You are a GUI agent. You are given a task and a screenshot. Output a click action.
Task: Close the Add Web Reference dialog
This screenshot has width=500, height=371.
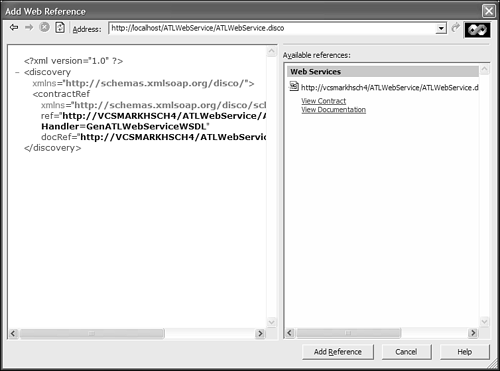pyautogui.click(x=489, y=11)
